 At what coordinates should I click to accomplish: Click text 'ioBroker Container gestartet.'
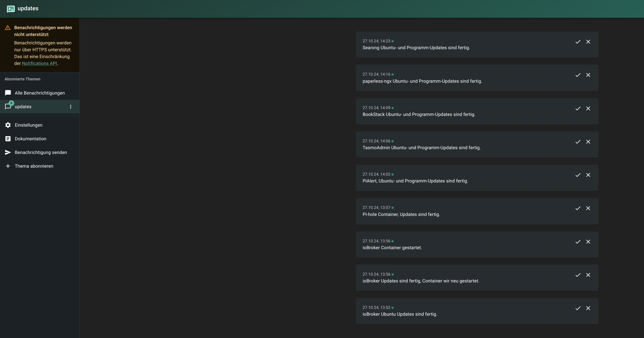pos(392,248)
